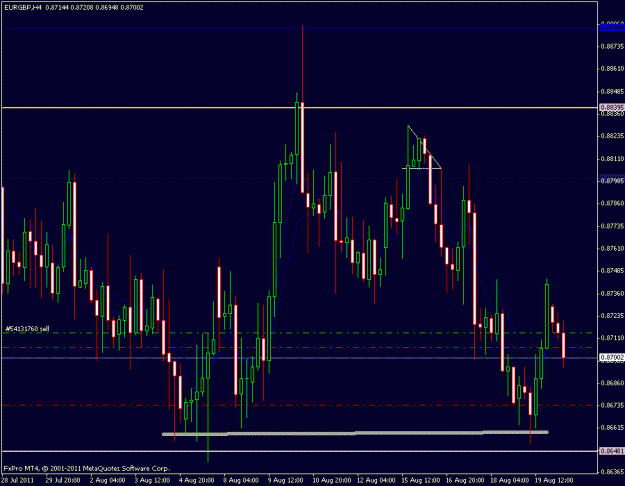625x486 pixels.
Task: Click the 0.87485 price axis label
Action: coord(613,271)
